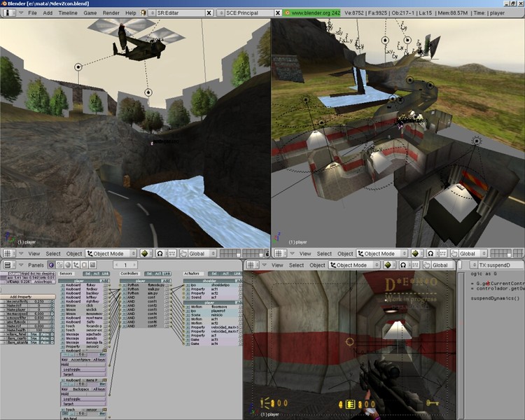Viewport: 525px width, 420px height.
Task: Open window type selector in top-left 3D view
Action: 8,253
